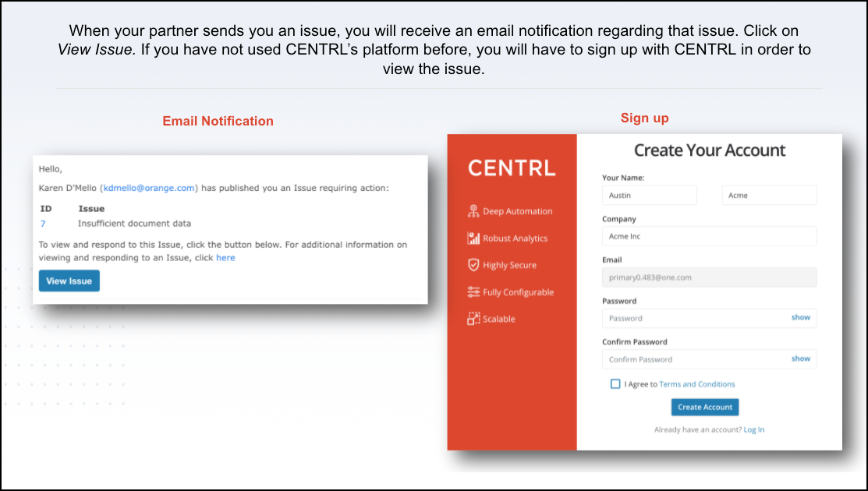The width and height of the screenshot is (868, 491).
Task: Check the I Agree to Terms checkbox
Action: (615, 383)
